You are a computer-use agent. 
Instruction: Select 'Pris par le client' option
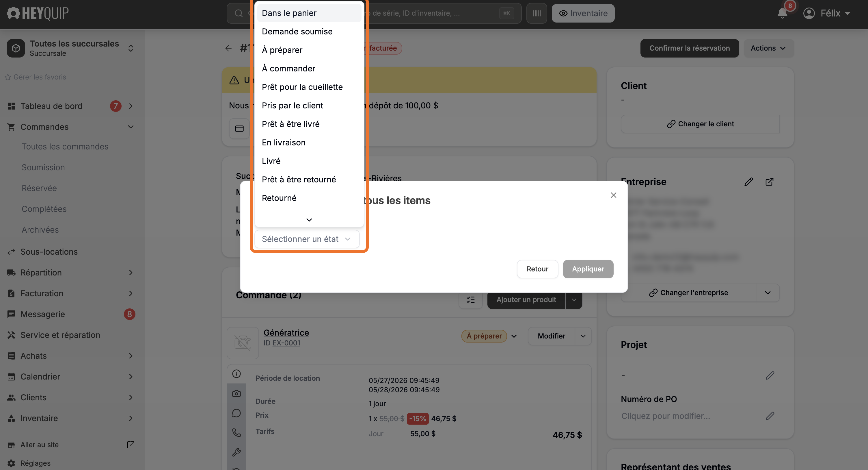tap(309, 106)
